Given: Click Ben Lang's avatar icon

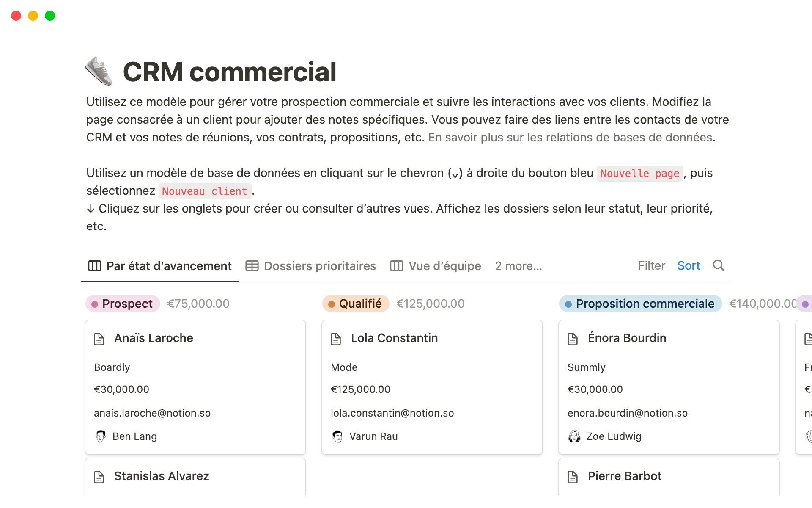Looking at the screenshot, I should [x=101, y=436].
